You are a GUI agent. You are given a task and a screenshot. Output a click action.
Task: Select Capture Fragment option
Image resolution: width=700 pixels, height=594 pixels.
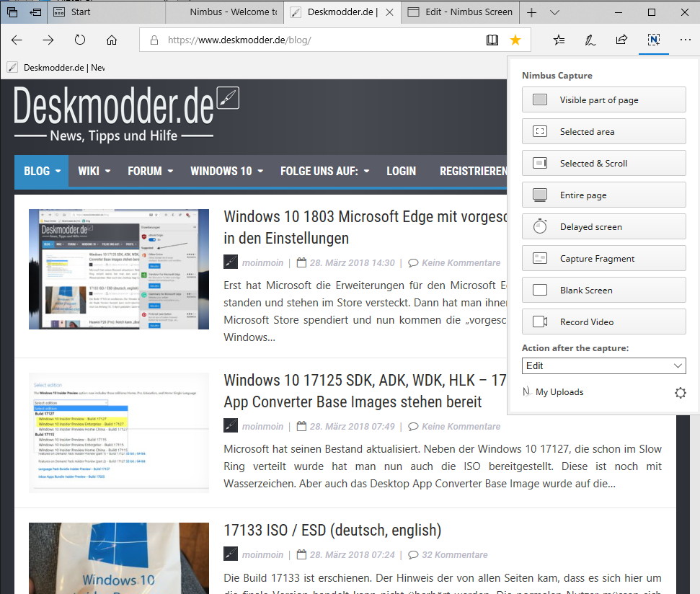[x=603, y=258]
